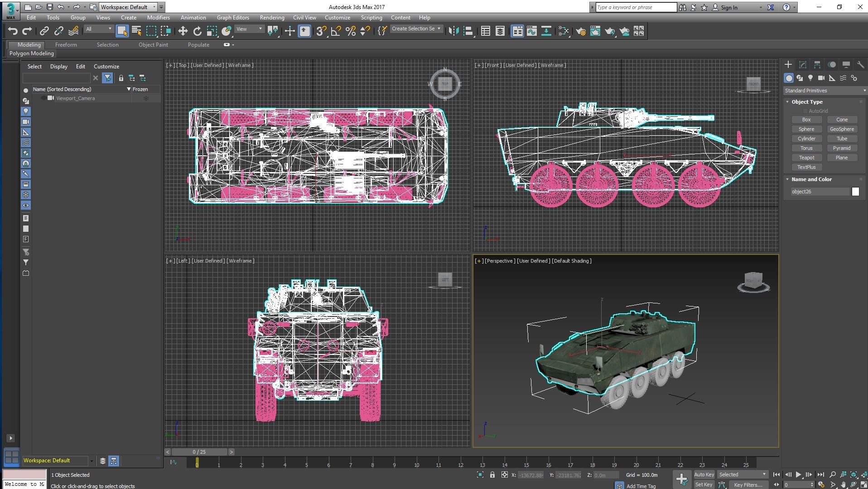Screen dimensions: 868x489
Task: Open the Scripting menu
Action: [x=371, y=18]
